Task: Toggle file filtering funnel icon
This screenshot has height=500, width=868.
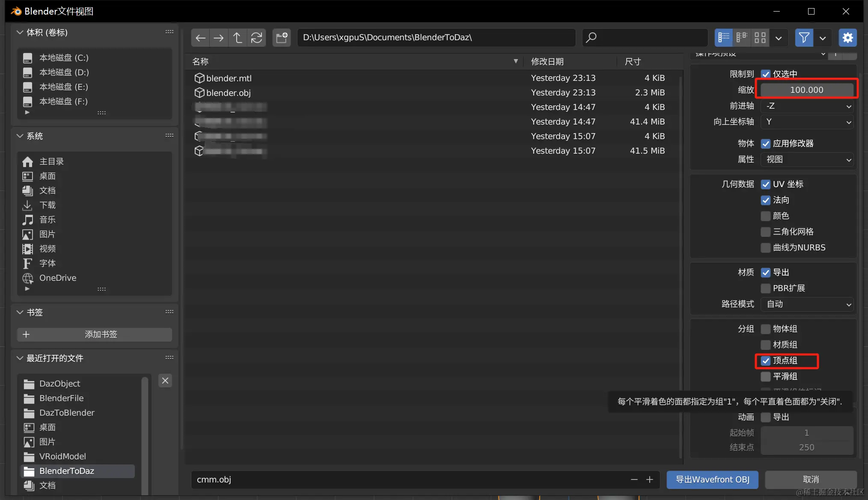Action: [x=804, y=38]
